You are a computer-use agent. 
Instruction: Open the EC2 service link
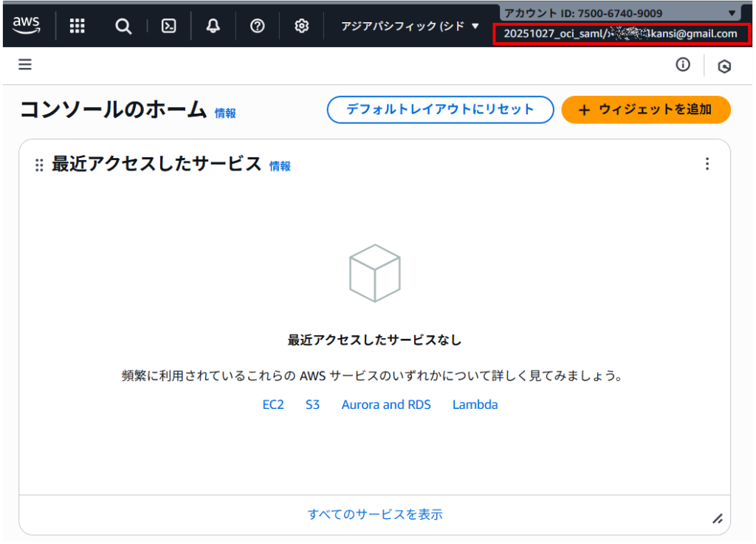point(273,404)
